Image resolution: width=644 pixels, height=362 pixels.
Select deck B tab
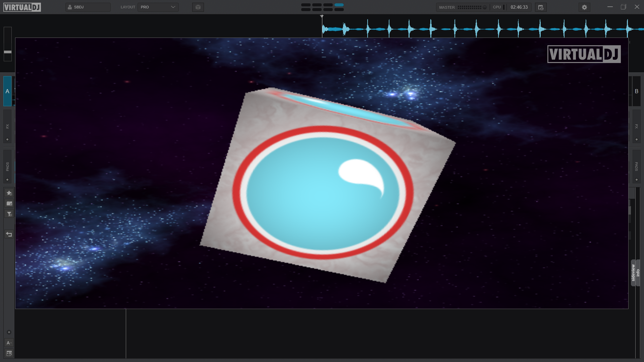click(x=636, y=91)
